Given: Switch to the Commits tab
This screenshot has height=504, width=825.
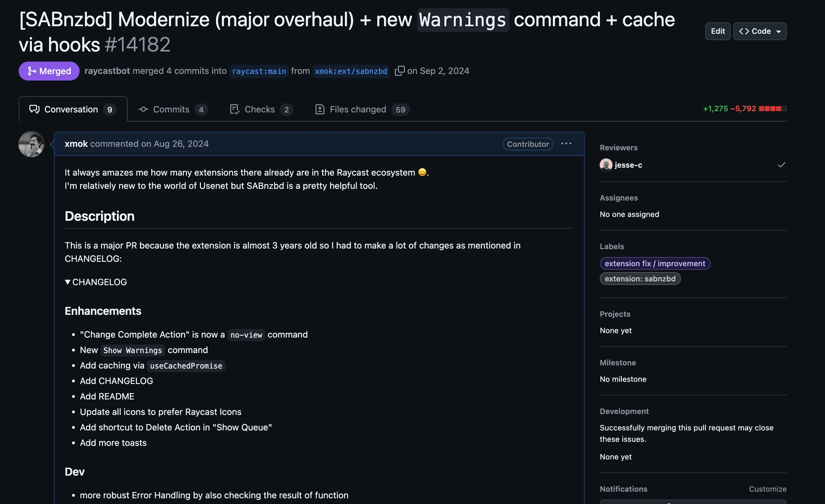Looking at the screenshot, I should click(173, 110).
